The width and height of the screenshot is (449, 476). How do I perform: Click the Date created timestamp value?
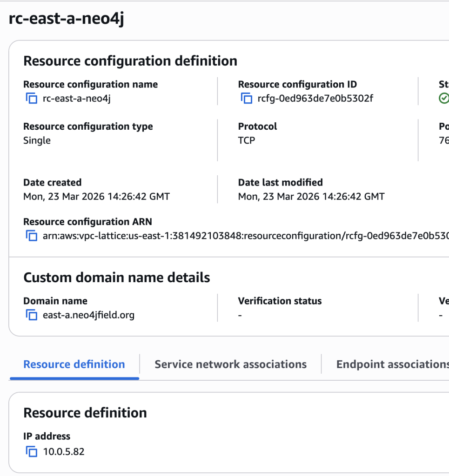pos(96,197)
